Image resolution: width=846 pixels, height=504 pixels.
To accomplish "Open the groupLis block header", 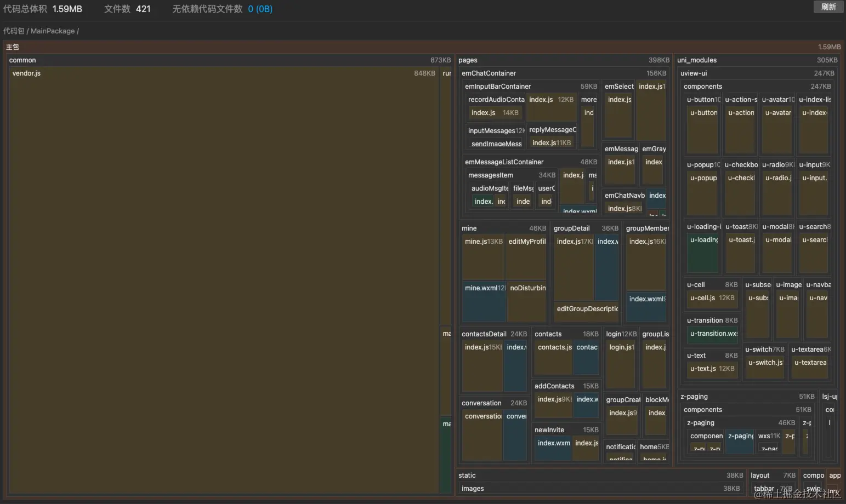I will pos(655,334).
